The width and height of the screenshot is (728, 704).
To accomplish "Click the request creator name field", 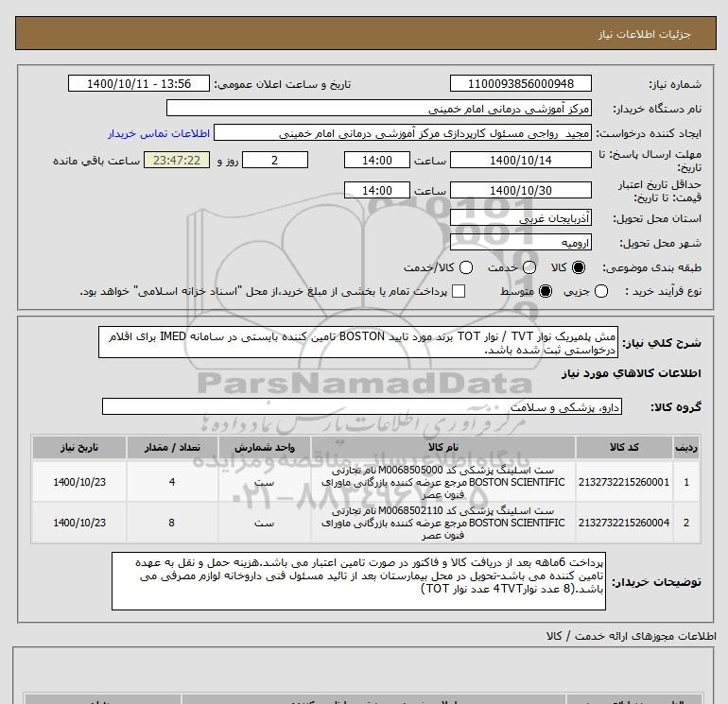I will [403, 133].
